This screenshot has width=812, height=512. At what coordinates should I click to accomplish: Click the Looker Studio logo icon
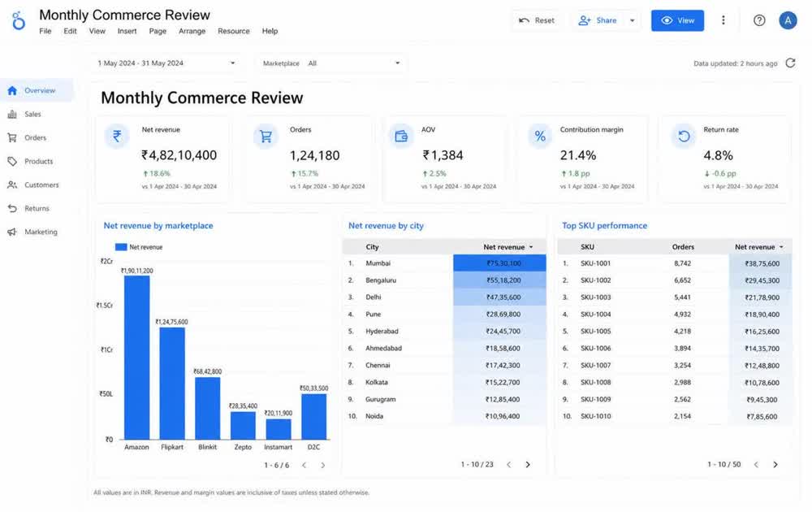19,21
